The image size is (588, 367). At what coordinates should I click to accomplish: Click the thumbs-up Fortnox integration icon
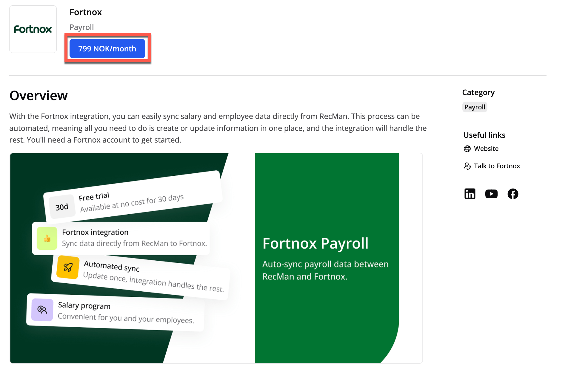(x=47, y=238)
